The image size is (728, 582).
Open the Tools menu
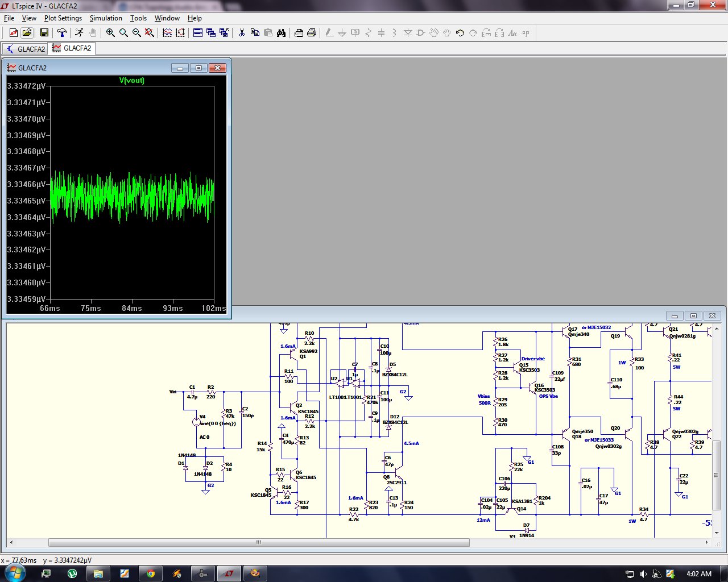pos(138,18)
